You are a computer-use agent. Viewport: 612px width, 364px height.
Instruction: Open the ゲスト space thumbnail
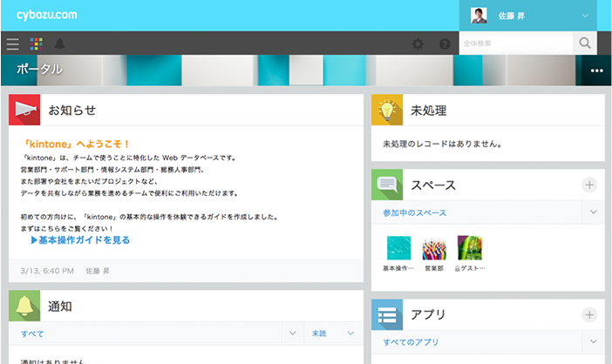pyautogui.click(x=469, y=248)
